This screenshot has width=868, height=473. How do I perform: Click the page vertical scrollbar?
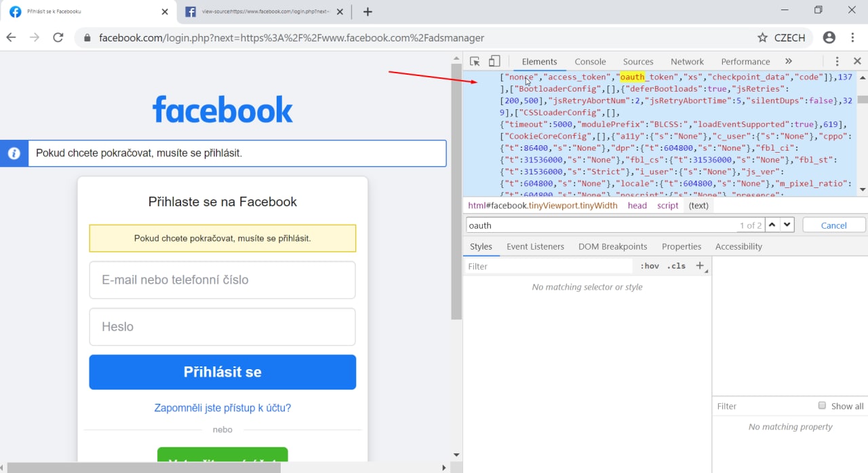pyautogui.click(x=456, y=192)
